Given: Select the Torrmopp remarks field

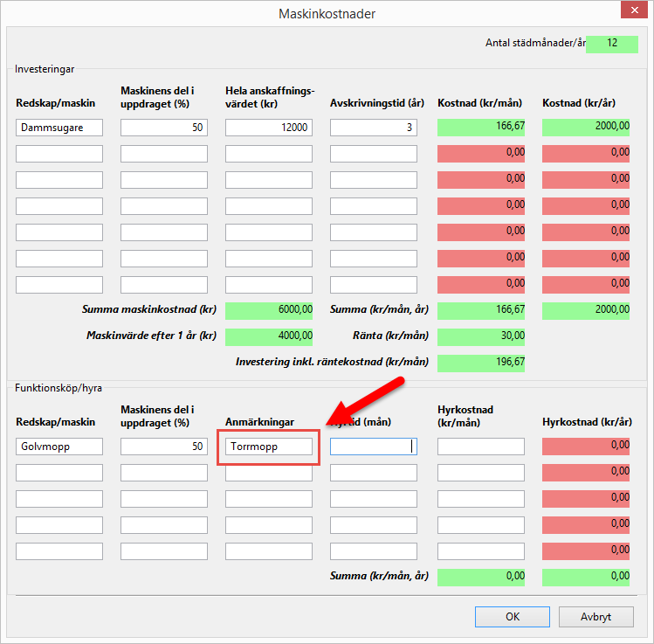Looking at the screenshot, I should (x=268, y=447).
